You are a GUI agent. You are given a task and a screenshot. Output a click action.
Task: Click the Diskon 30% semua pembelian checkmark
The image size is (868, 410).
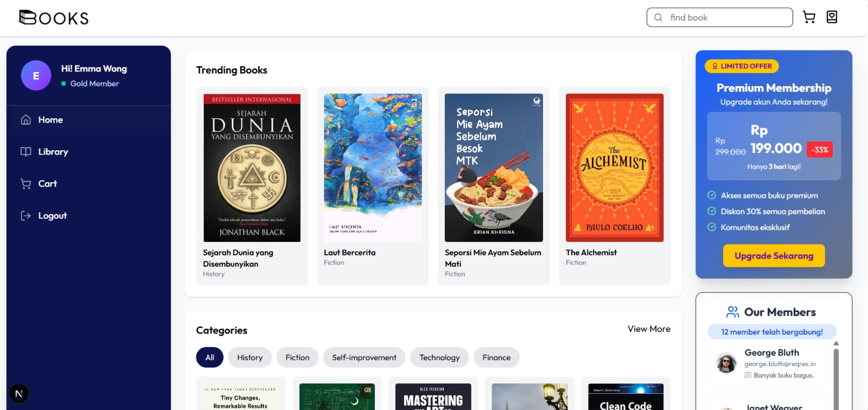click(x=712, y=211)
